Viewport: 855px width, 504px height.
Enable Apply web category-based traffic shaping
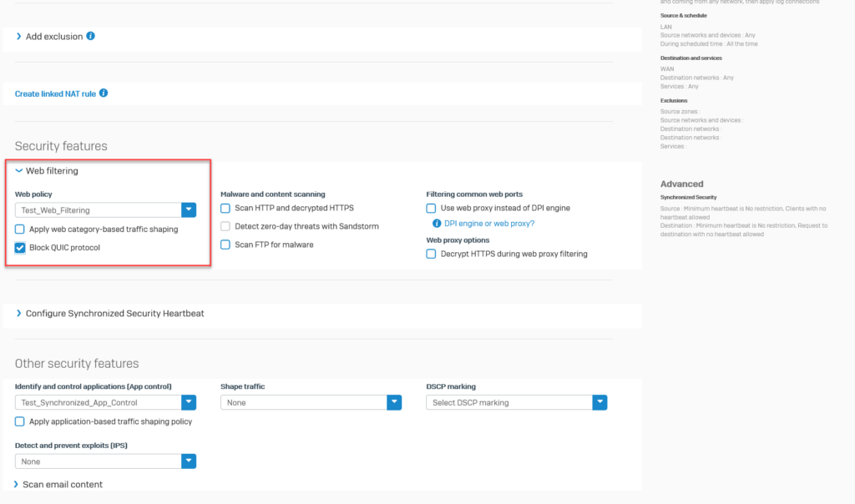click(x=20, y=229)
